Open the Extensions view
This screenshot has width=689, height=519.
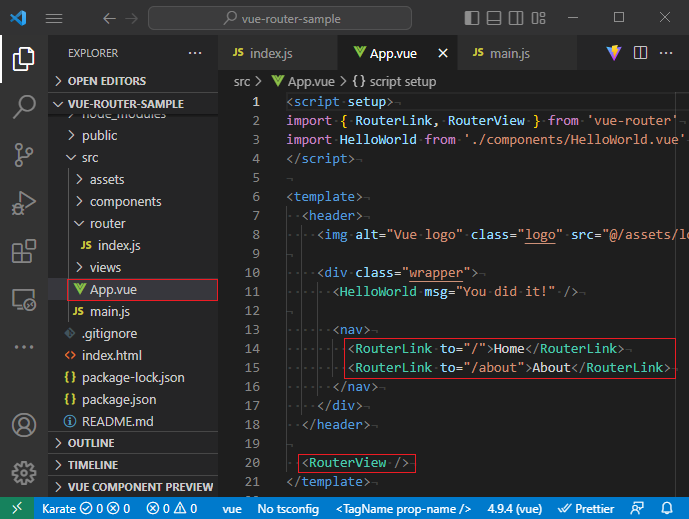click(x=24, y=251)
